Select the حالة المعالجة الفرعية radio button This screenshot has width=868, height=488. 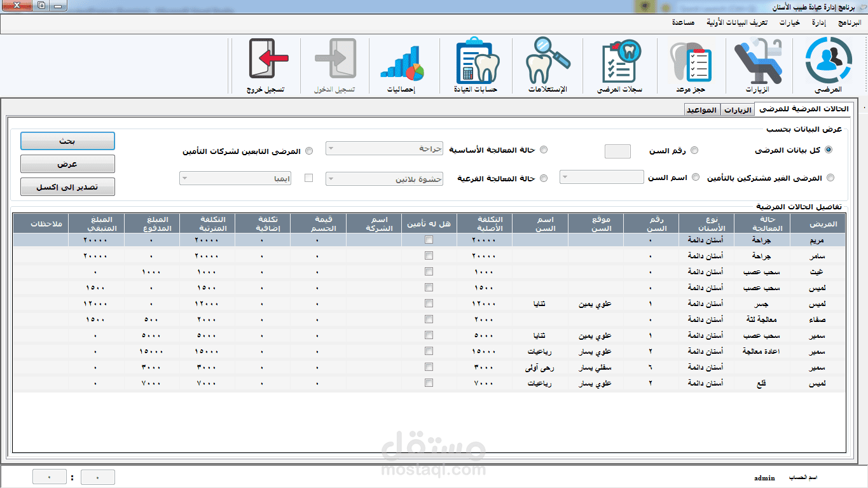point(543,179)
